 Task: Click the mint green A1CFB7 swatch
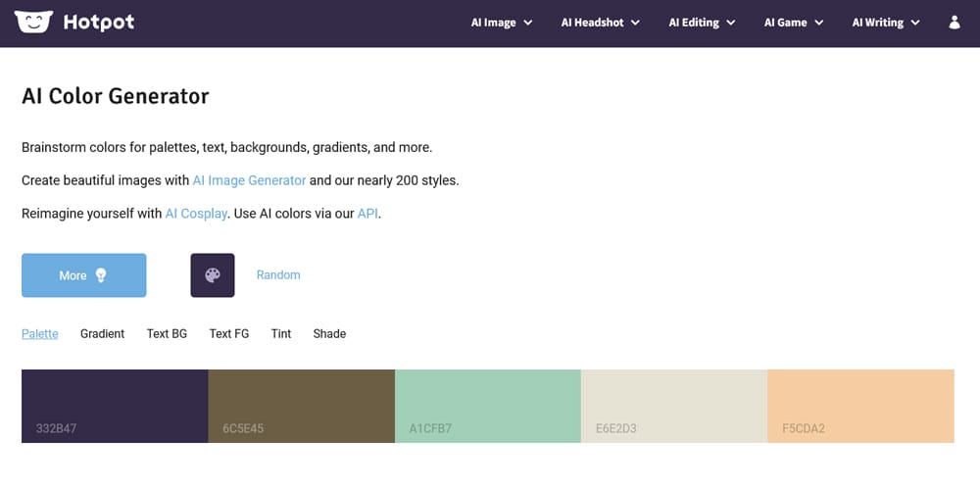[488, 406]
